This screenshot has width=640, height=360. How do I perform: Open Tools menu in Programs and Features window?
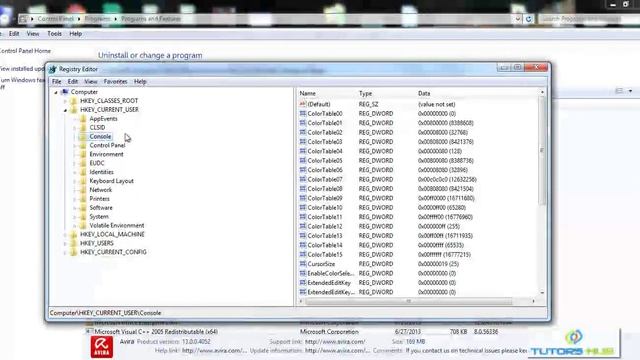click(54, 34)
